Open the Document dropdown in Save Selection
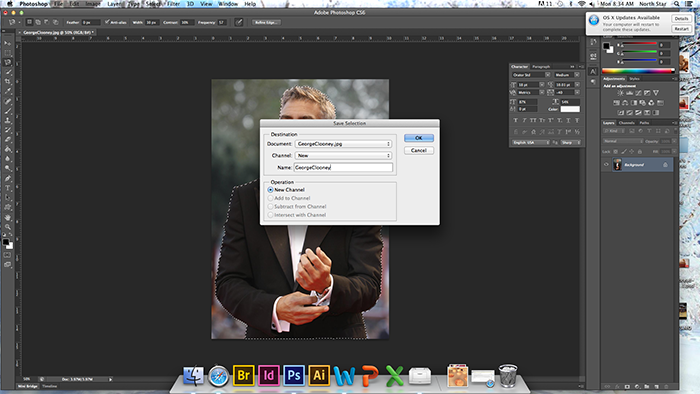The image size is (700, 394). [343, 144]
